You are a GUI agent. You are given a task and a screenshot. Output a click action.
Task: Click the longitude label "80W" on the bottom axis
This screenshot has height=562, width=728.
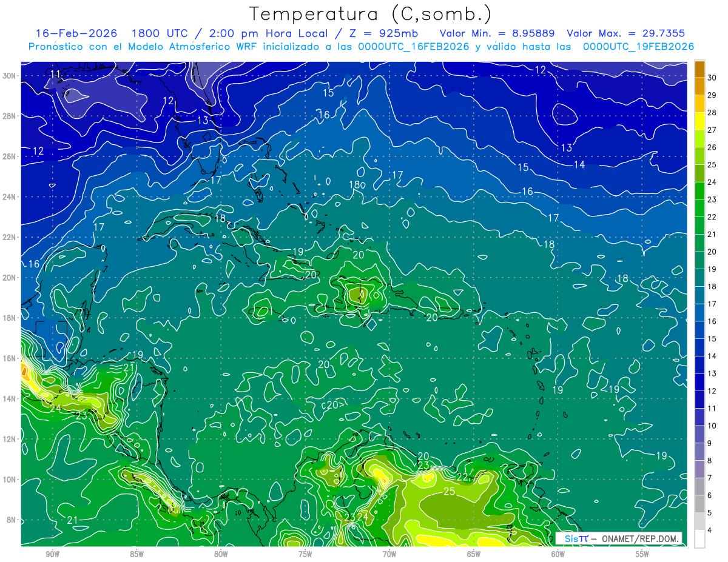pos(221,554)
